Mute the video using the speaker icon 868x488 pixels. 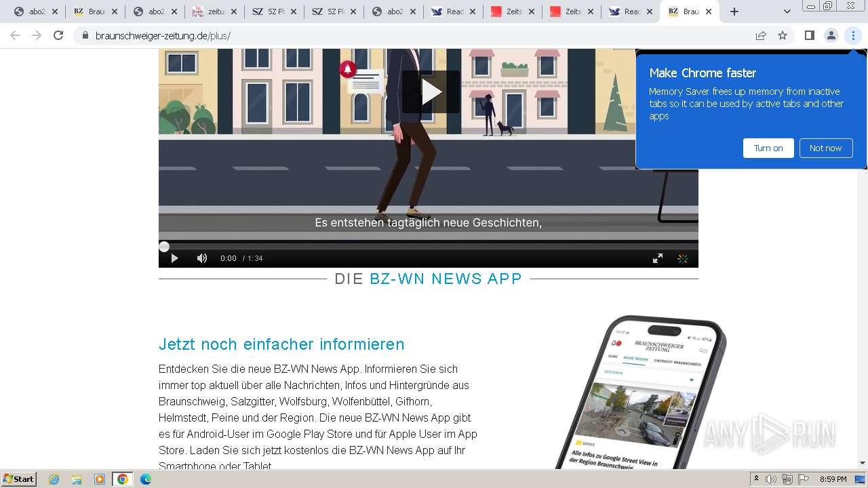point(201,258)
